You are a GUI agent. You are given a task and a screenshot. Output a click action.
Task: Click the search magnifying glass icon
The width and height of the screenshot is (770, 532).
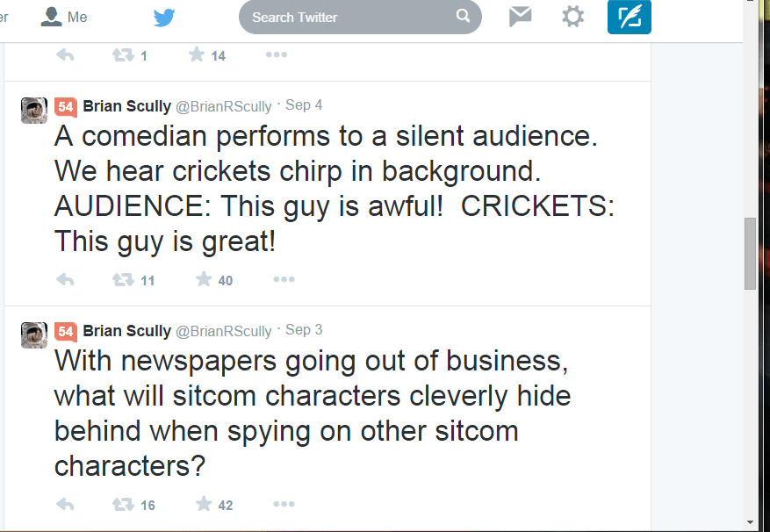click(463, 16)
